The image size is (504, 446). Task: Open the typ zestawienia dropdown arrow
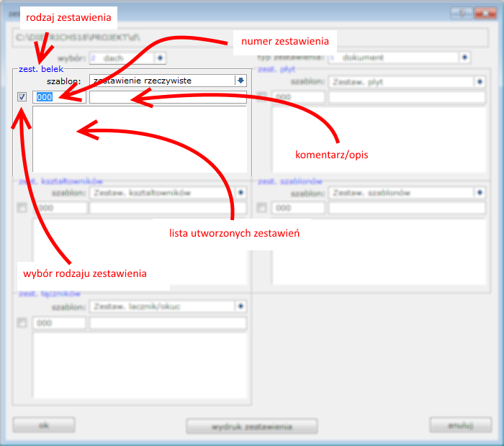point(464,58)
